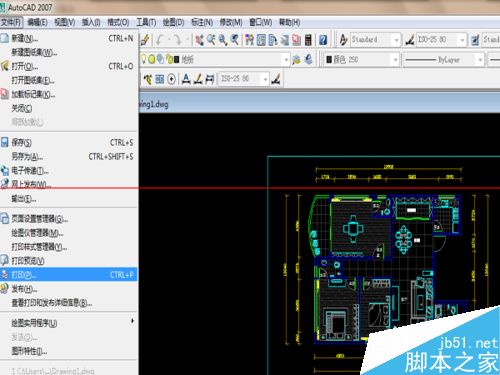Click the Zoom Previous icon

click(235, 40)
